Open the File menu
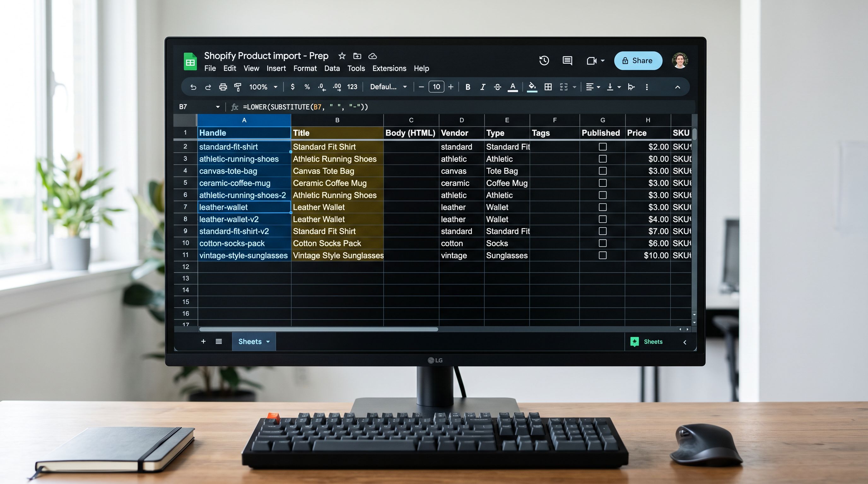 210,68
